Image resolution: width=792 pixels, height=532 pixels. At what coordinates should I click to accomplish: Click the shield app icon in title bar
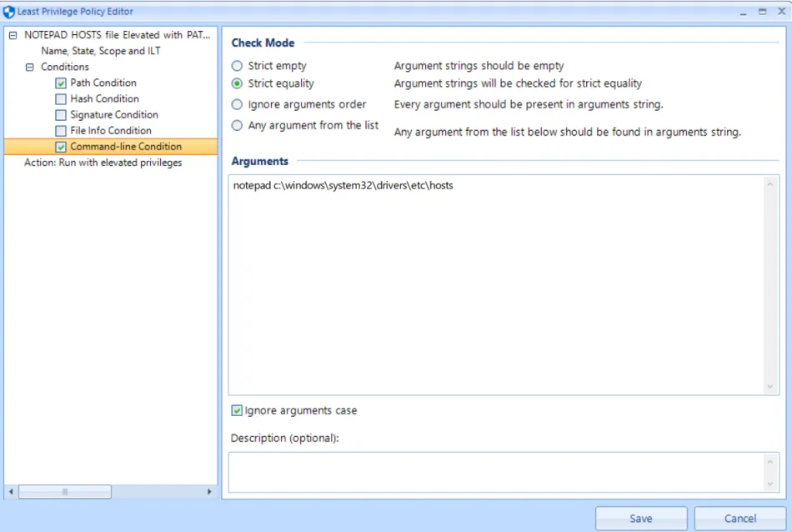(x=9, y=12)
